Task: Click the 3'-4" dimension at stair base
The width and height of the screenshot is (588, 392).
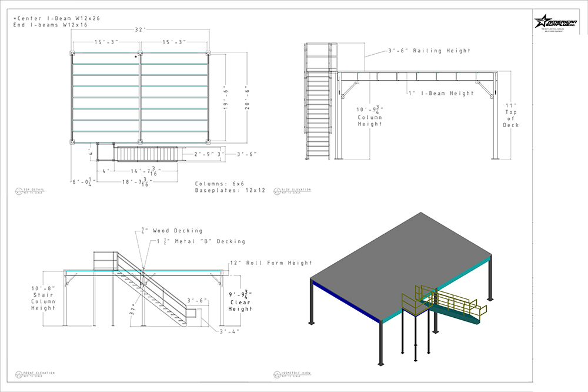Action: pyautogui.click(x=229, y=331)
